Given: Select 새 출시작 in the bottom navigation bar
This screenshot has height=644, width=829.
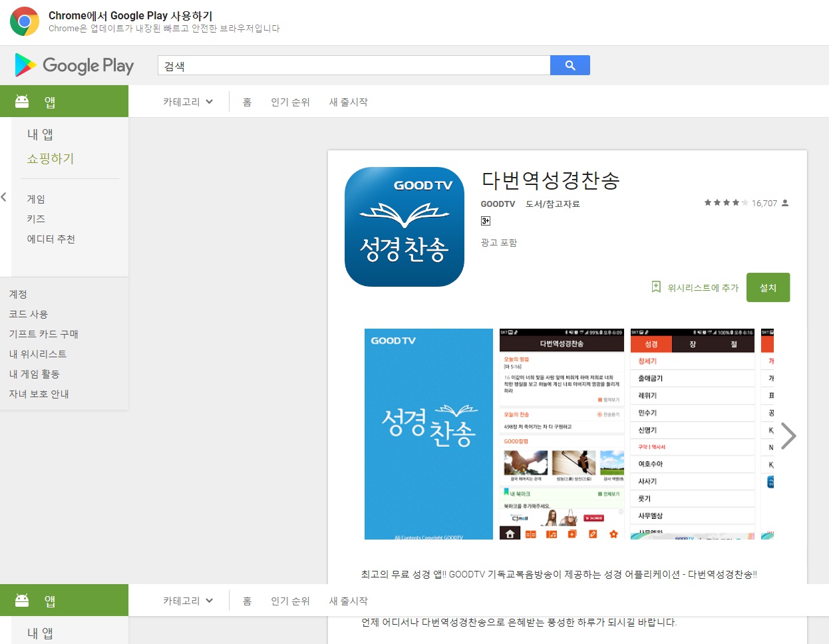Looking at the screenshot, I should click(x=349, y=601).
